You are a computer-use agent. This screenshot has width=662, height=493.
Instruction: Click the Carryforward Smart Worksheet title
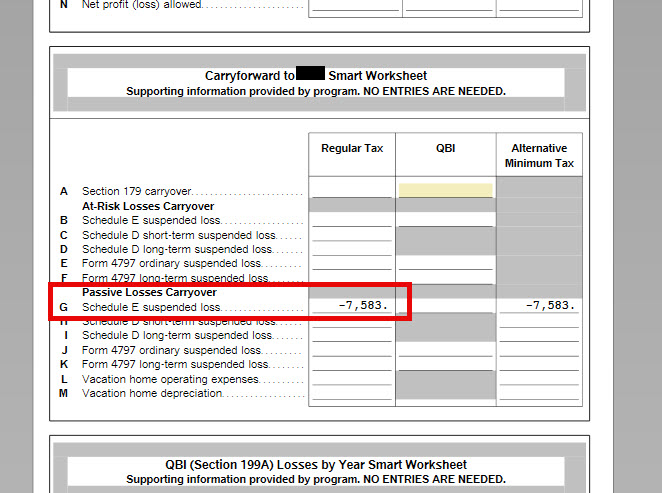[x=316, y=76]
